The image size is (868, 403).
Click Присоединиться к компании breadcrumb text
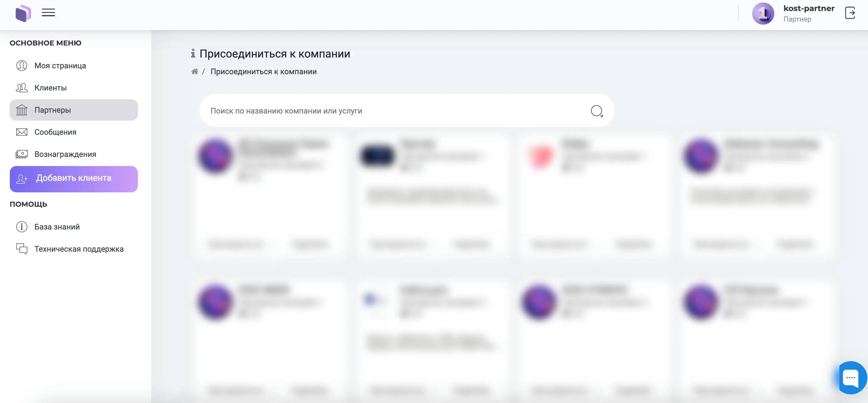(x=263, y=71)
